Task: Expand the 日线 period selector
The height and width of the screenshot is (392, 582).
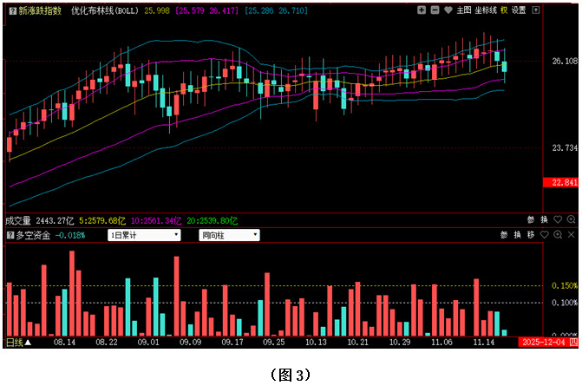Action: coord(18,343)
